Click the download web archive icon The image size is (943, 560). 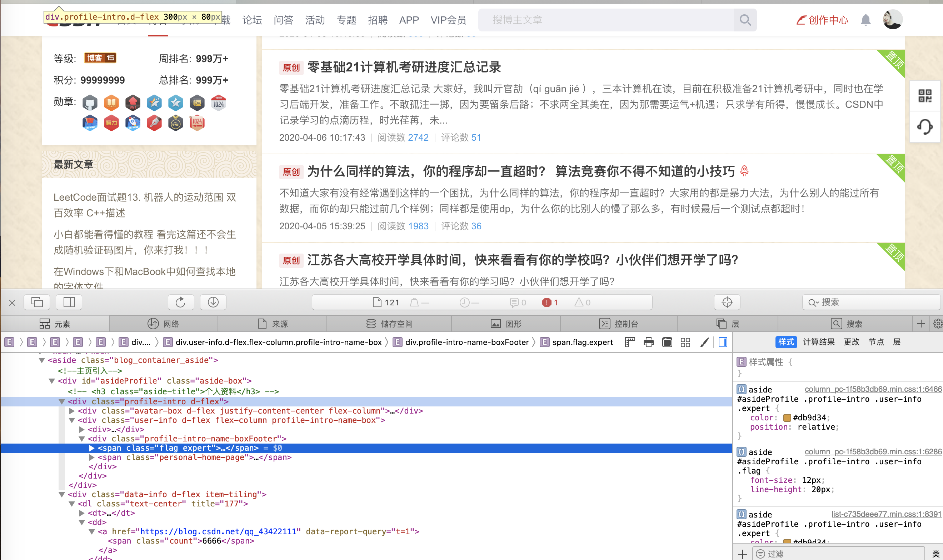(x=213, y=302)
